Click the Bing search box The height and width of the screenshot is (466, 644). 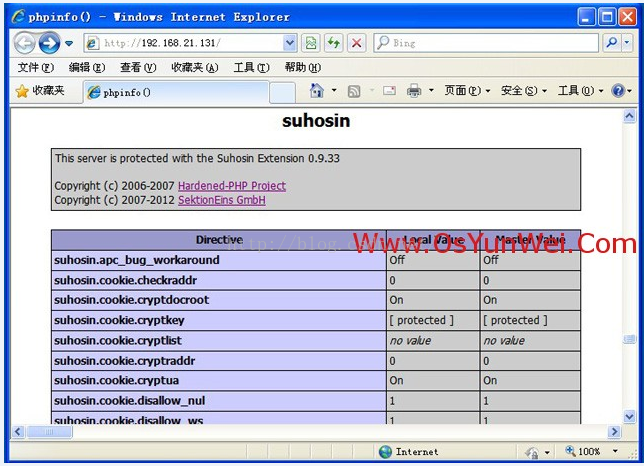[x=486, y=43]
